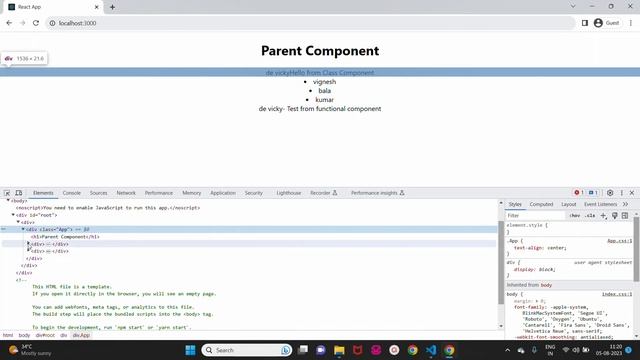Screen dimensions: 640x360
Task: Switch to the Console tab
Action: click(x=72, y=193)
